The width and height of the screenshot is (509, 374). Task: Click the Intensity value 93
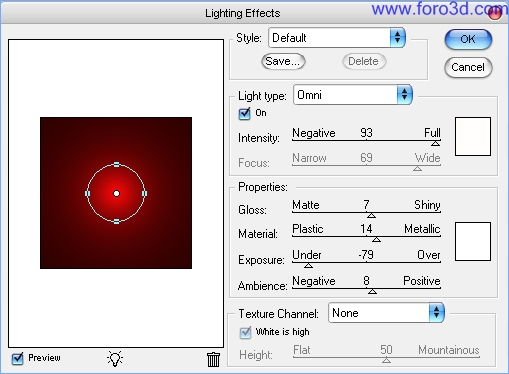pos(366,133)
